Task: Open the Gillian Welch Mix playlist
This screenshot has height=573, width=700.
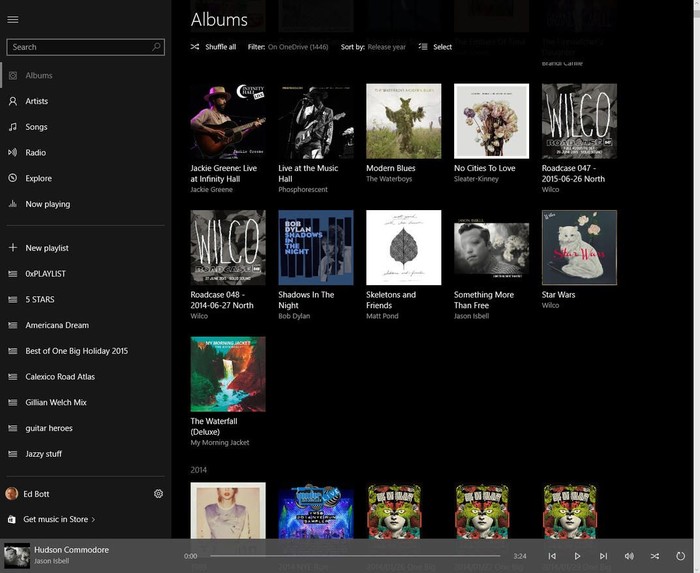Action: [56, 403]
